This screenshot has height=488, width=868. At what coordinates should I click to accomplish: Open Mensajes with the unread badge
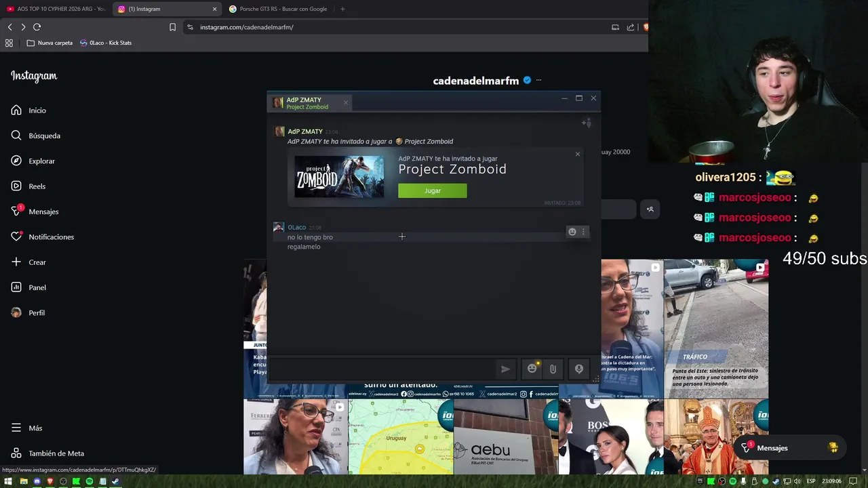point(35,211)
